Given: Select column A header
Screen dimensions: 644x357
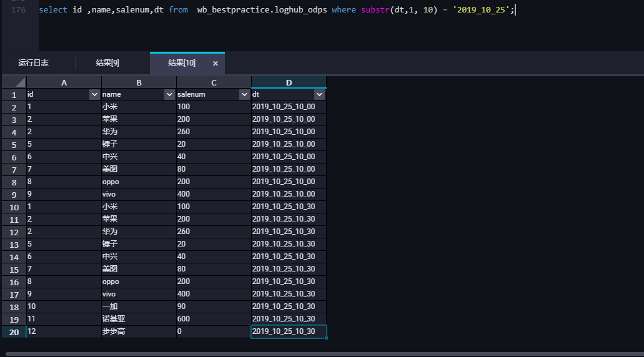Looking at the screenshot, I should (64, 82).
